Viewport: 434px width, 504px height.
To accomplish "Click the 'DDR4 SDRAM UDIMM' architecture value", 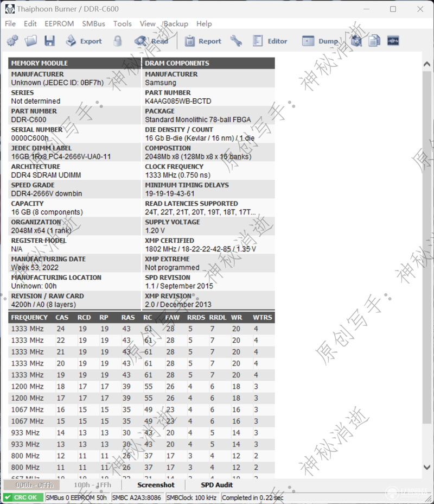I will [x=46, y=175].
